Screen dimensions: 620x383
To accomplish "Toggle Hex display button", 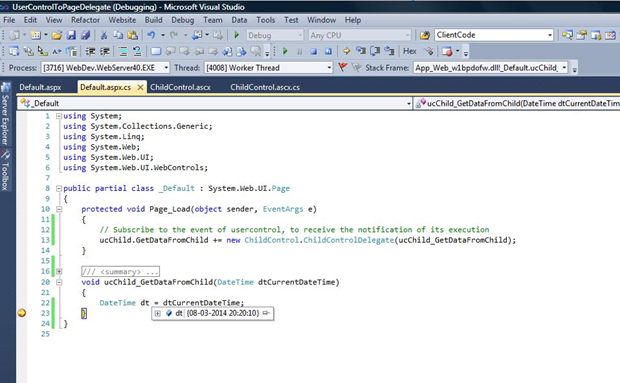I will [410, 51].
